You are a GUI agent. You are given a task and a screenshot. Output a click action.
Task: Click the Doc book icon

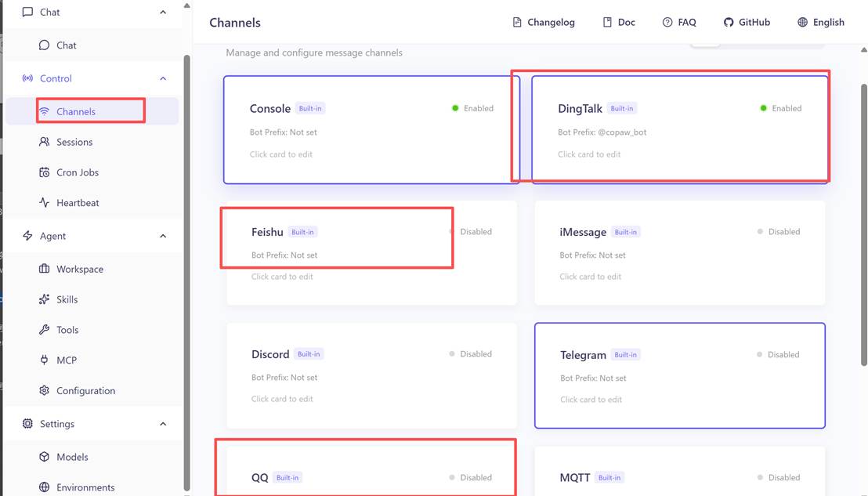click(607, 22)
